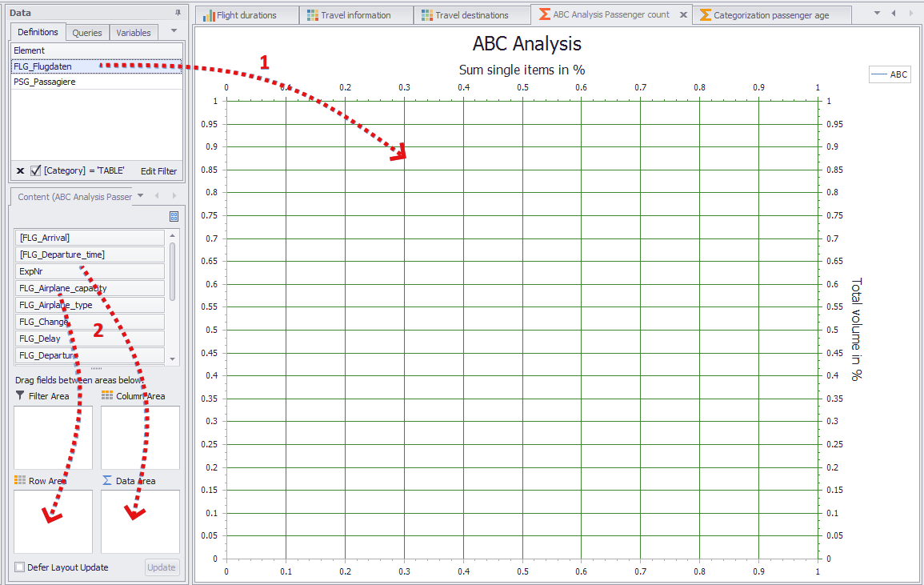Enable Defer Layout Update checkbox
The image size is (924, 585).
(19, 567)
